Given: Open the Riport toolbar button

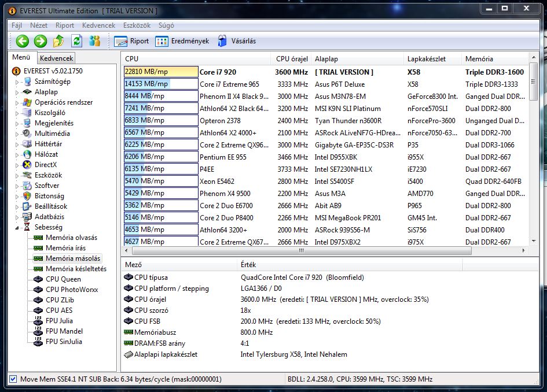Looking at the screenshot, I should point(131,41).
